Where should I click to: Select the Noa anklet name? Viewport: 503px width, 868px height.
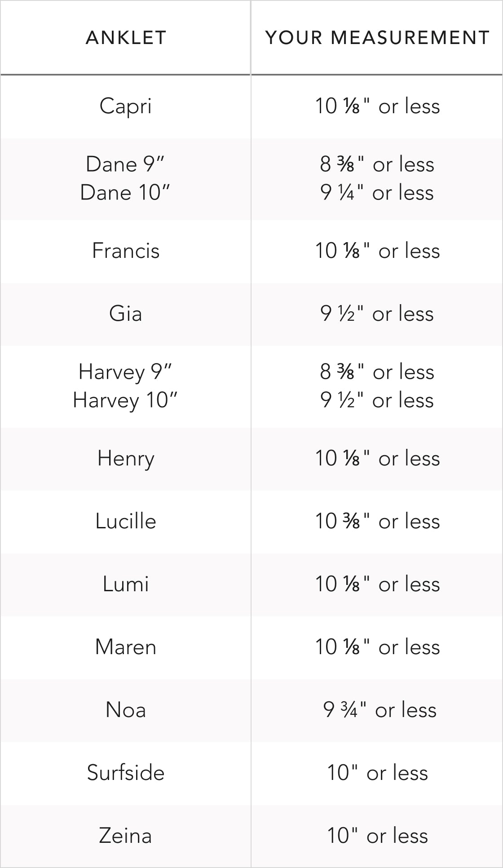pos(126,710)
